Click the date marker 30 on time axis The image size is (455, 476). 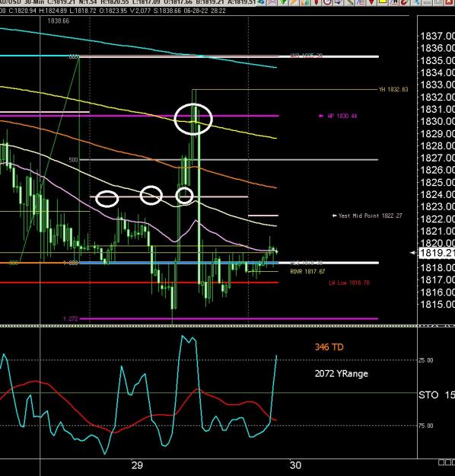(x=295, y=465)
